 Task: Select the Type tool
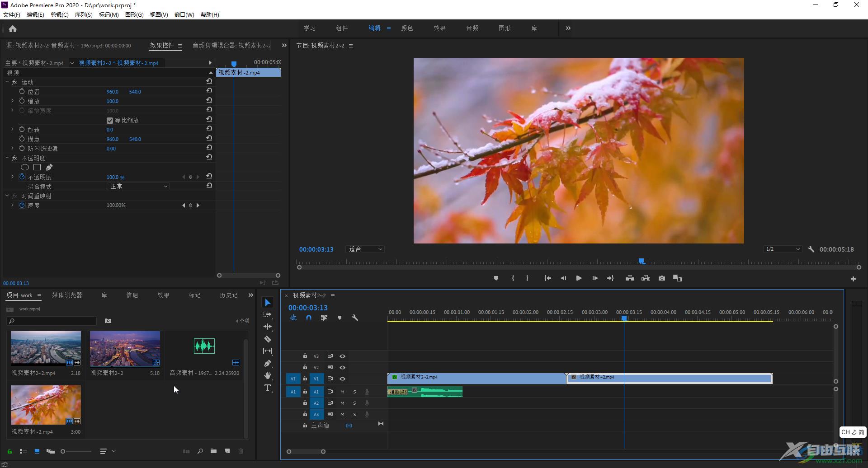coord(268,388)
